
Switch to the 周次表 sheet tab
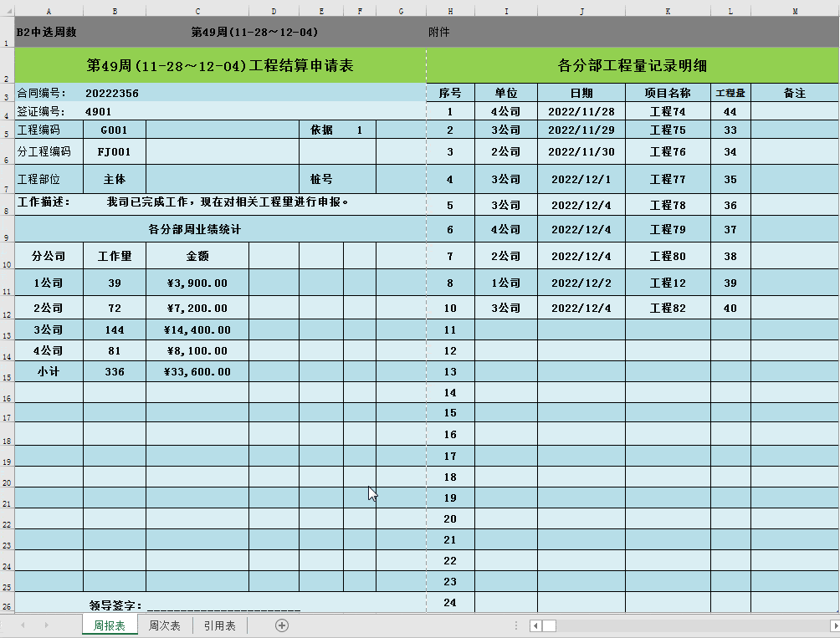pos(165,625)
